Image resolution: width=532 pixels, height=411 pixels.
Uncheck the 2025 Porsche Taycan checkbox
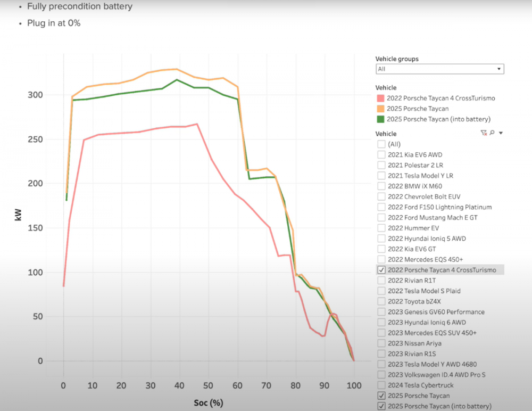click(x=381, y=396)
